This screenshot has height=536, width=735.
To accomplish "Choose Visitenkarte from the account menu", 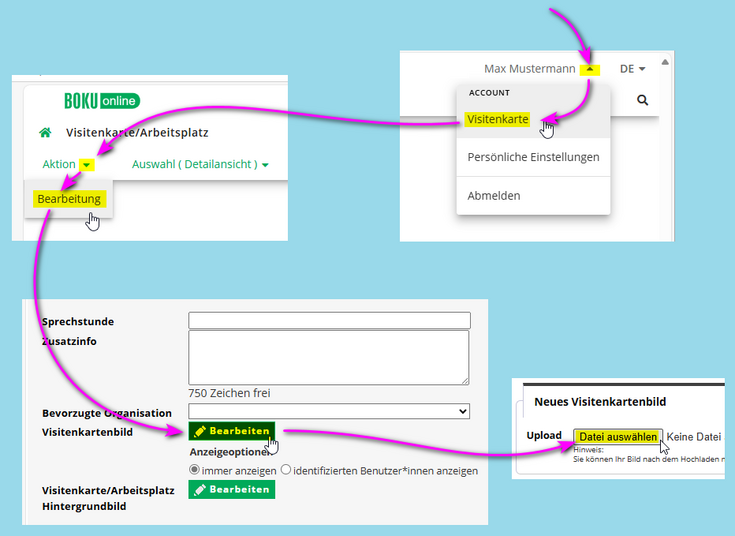I will pos(497,119).
